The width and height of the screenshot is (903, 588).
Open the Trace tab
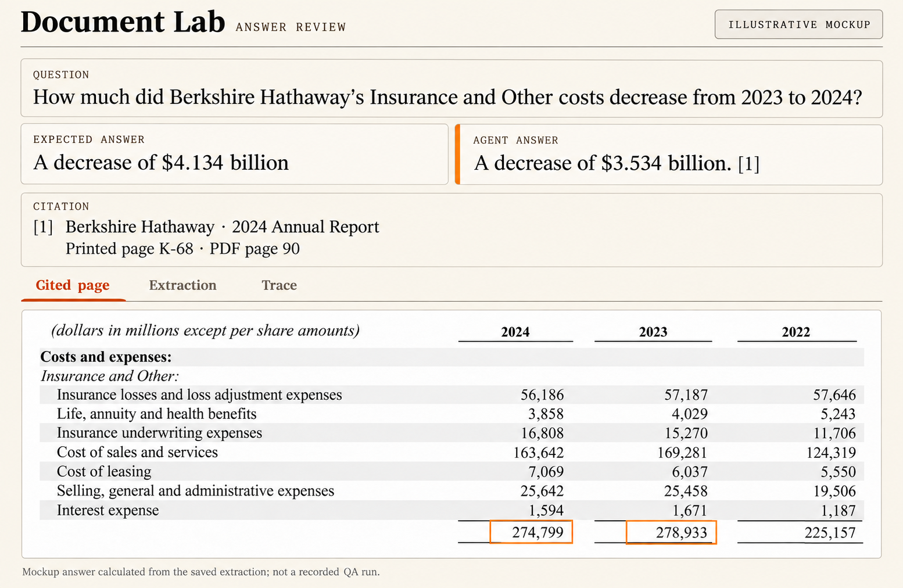279,285
